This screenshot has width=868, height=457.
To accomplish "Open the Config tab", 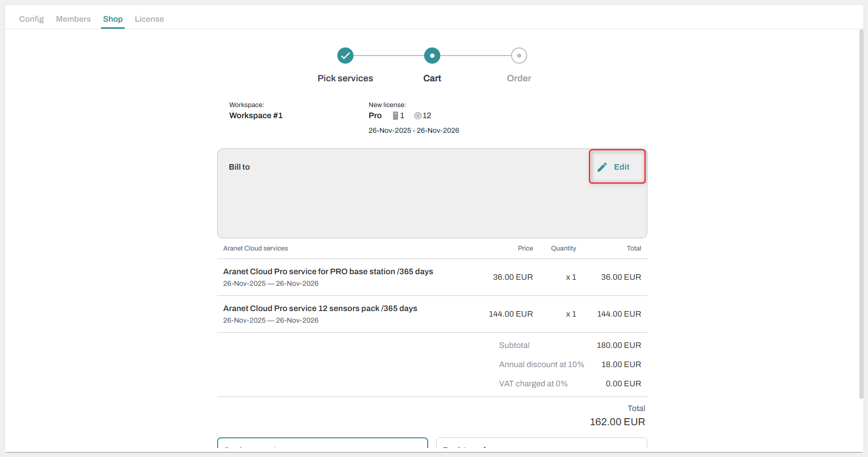I will coord(31,19).
